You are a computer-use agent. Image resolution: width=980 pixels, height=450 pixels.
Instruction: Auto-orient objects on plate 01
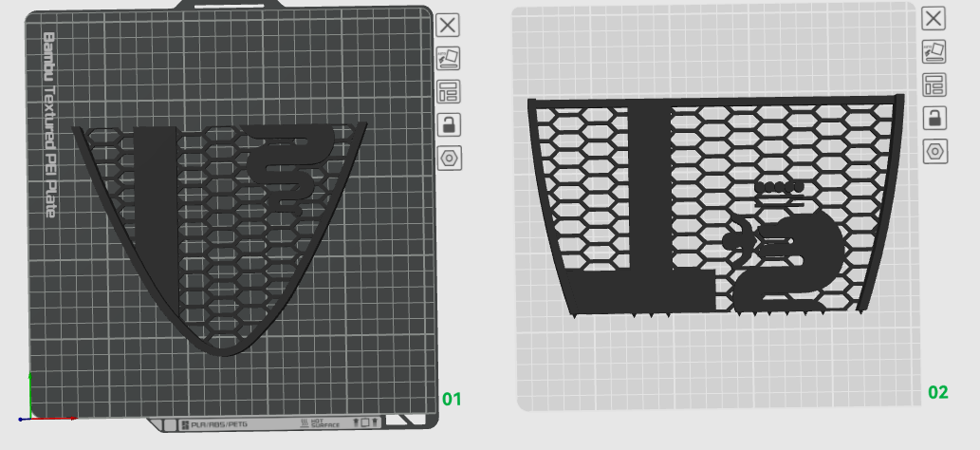[x=448, y=58]
